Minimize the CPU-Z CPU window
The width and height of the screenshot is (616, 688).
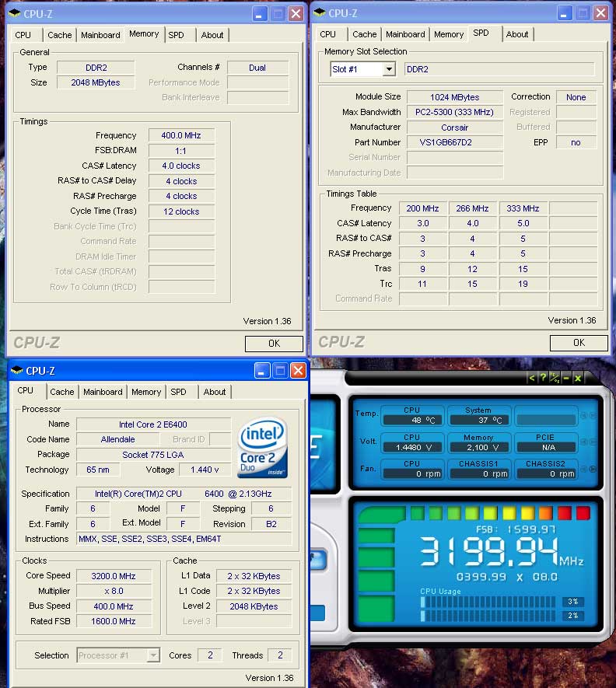coord(262,371)
